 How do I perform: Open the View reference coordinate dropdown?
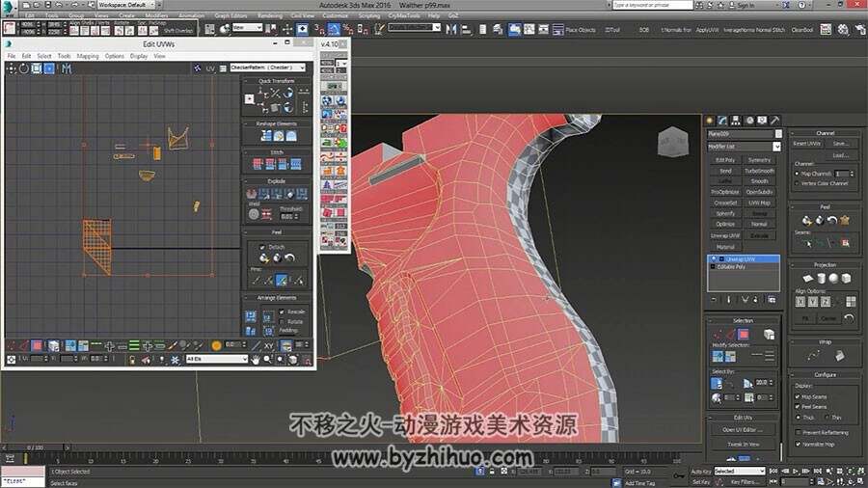pyautogui.click(x=247, y=28)
